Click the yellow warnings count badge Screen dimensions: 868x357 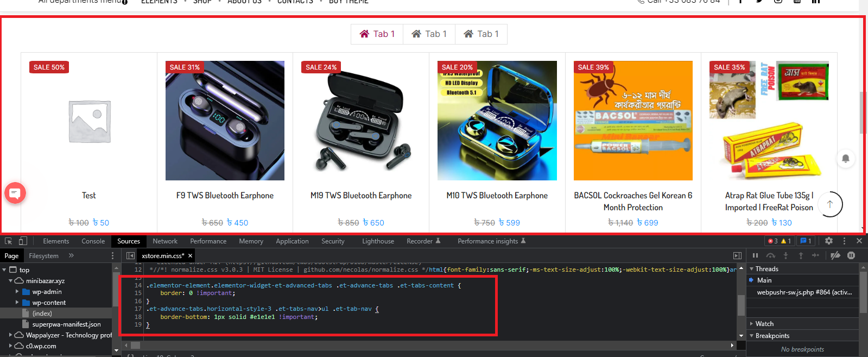786,241
